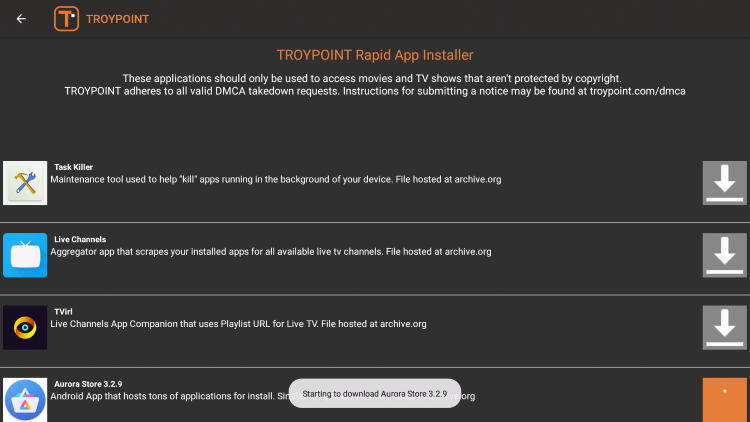Click the TVirl app name
This screenshot has height=422, width=750.
(x=63, y=311)
